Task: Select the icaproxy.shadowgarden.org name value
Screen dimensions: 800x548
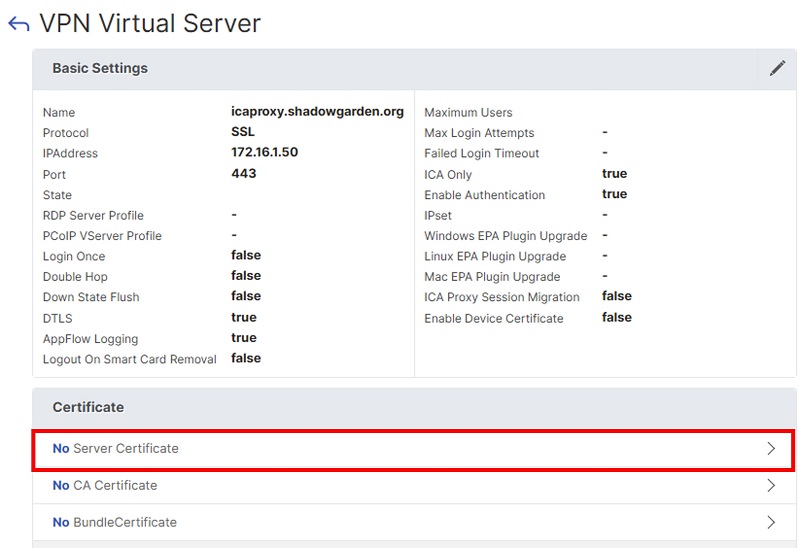Action: 317,112
